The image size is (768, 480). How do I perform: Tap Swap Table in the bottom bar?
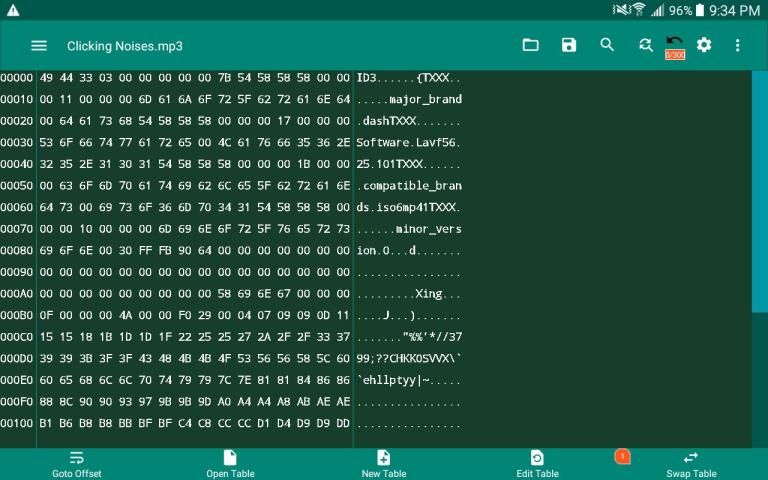(x=691, y=464)
